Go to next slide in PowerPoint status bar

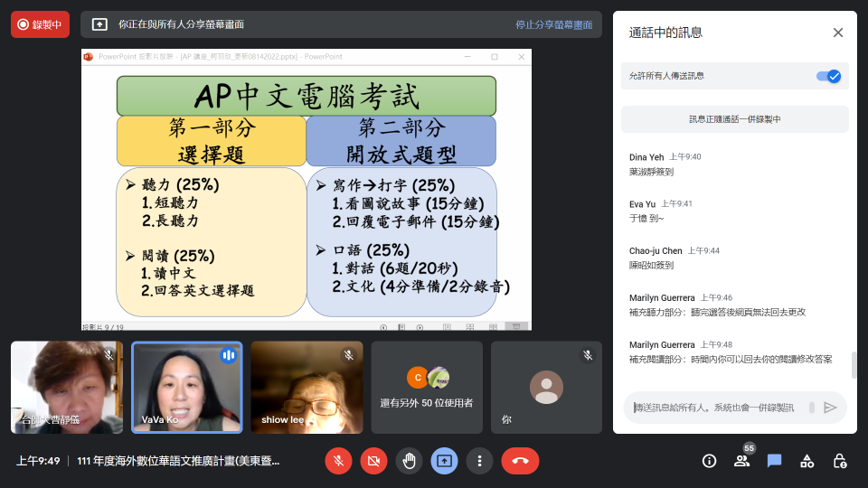pyautogui.click(x=420, y=327)
